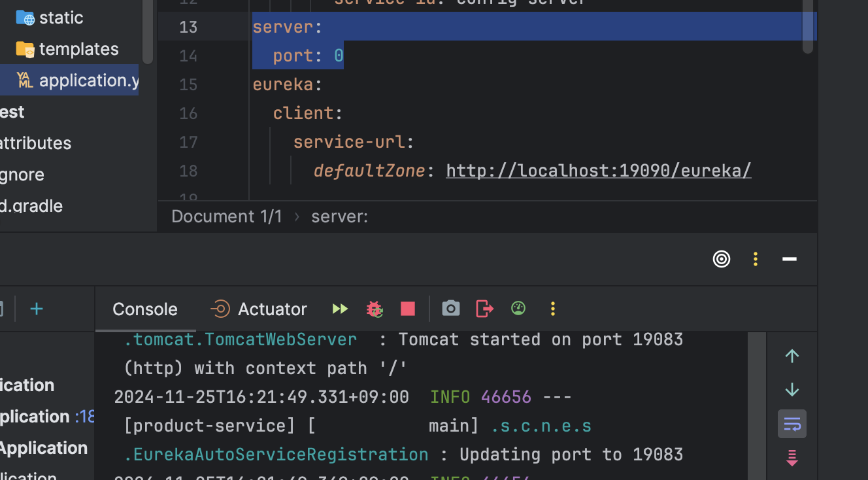The height and width of the screenshot is (480, 868).
Task: Click the eureka: key in editor
Action: [288, 84]
